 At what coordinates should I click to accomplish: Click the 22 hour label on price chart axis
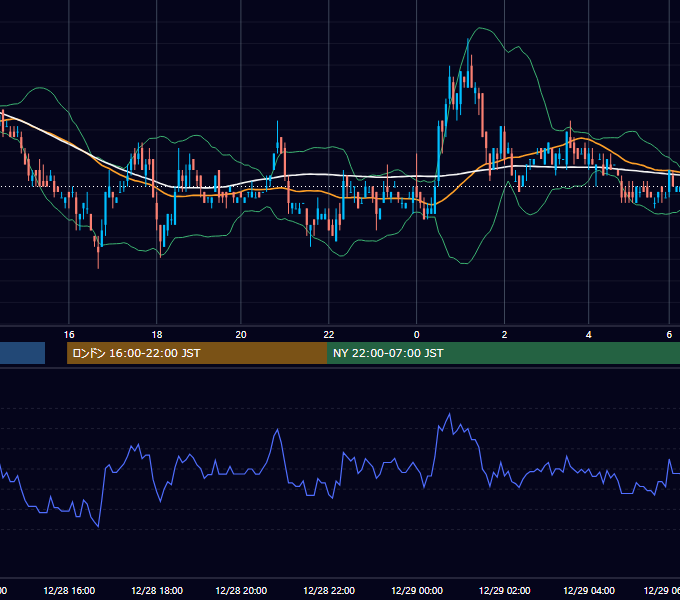pos(329,335)
